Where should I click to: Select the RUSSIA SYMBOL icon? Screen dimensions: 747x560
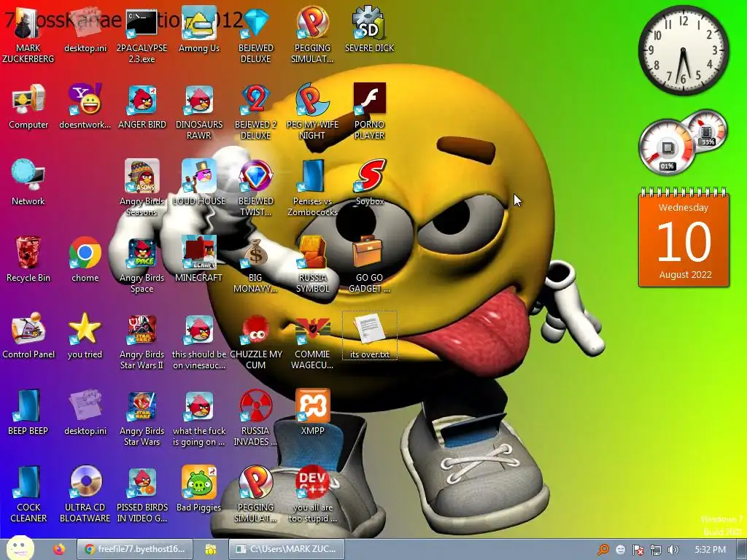click(312, 265)
